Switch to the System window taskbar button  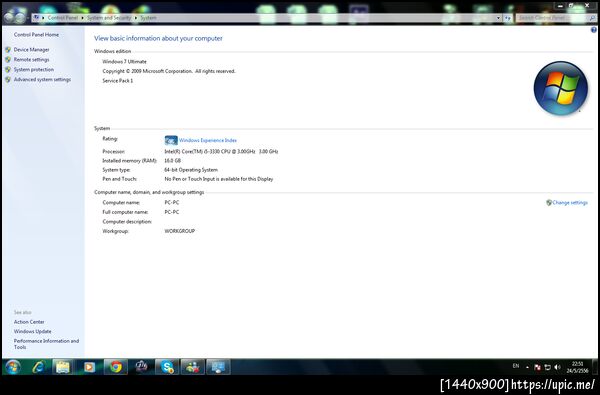218,367
